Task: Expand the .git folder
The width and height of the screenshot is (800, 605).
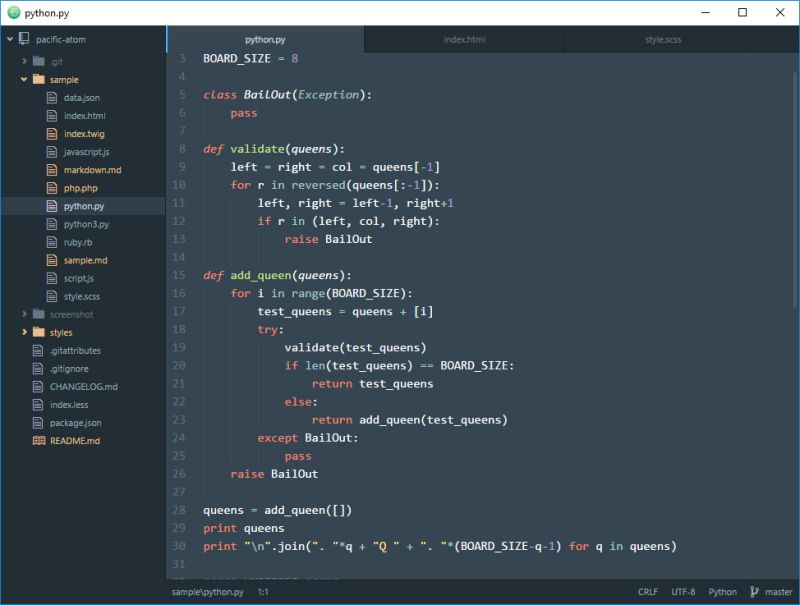Action: click(24, 61)
